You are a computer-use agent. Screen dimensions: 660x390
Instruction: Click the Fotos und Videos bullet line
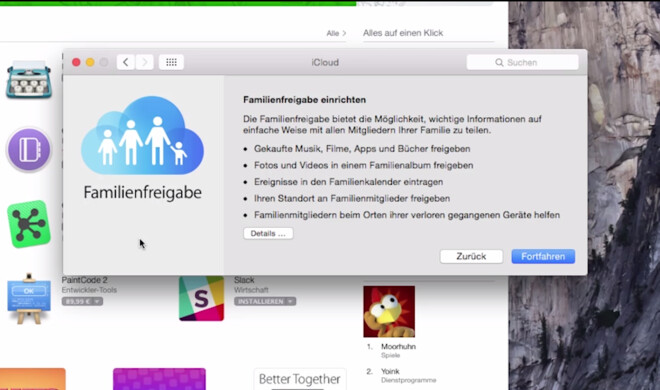click(364, 165)
